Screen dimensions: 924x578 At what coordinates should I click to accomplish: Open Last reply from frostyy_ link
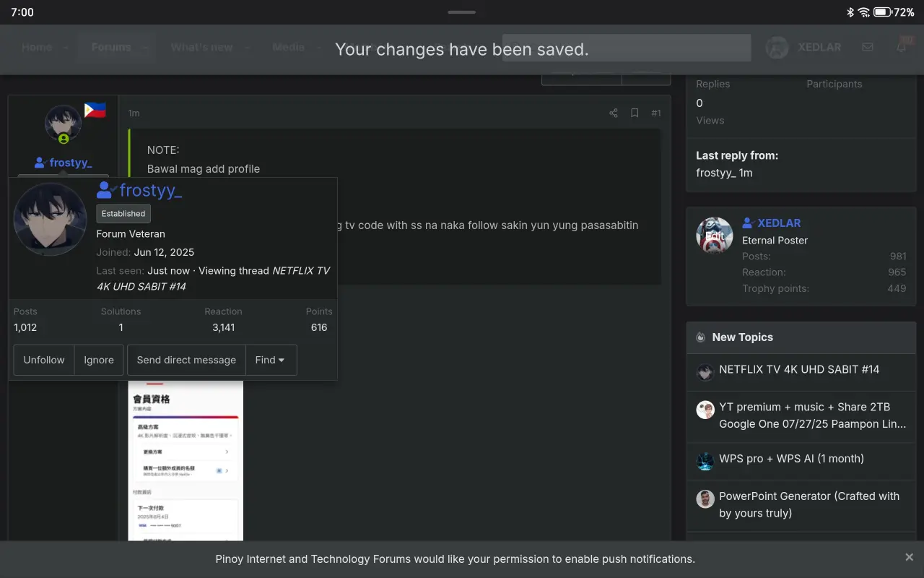pyautogui.click(x=715, y=173)
